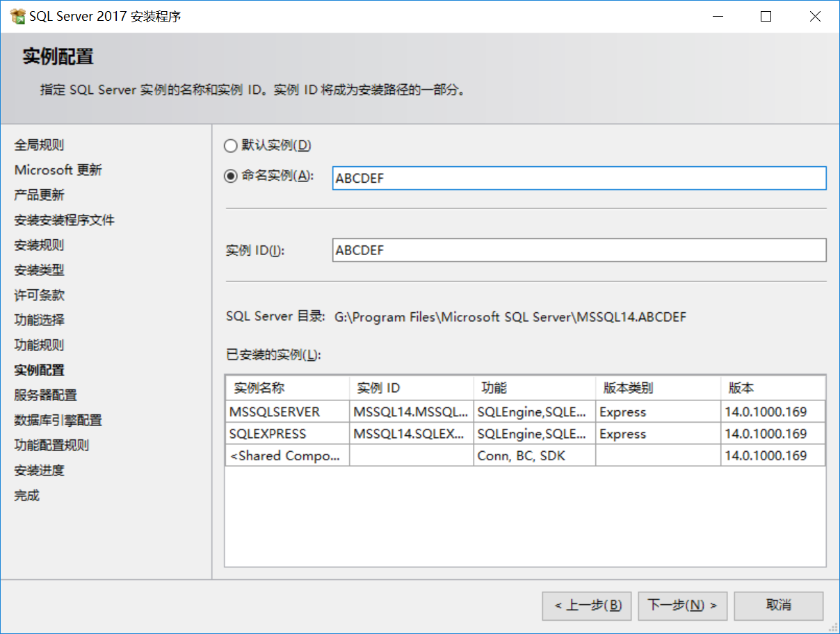The image size is (840, 634).
Task: Click the 上一步 back button
Action: pos(587,605)
